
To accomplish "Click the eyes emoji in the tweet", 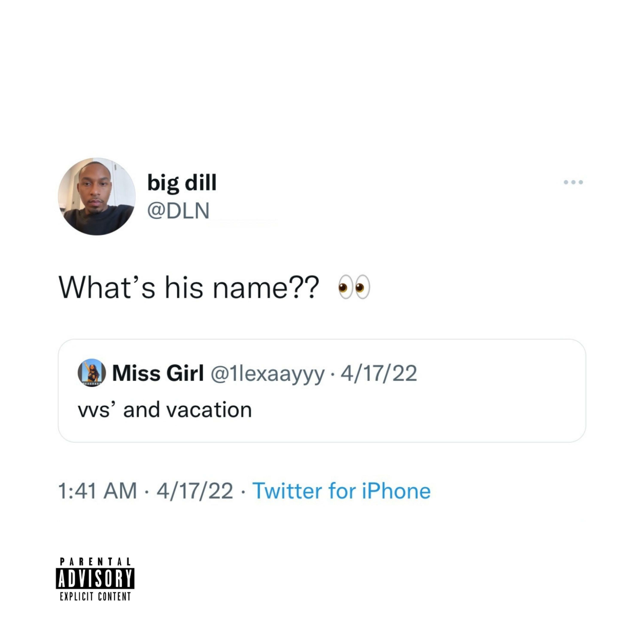I will 354,287.
